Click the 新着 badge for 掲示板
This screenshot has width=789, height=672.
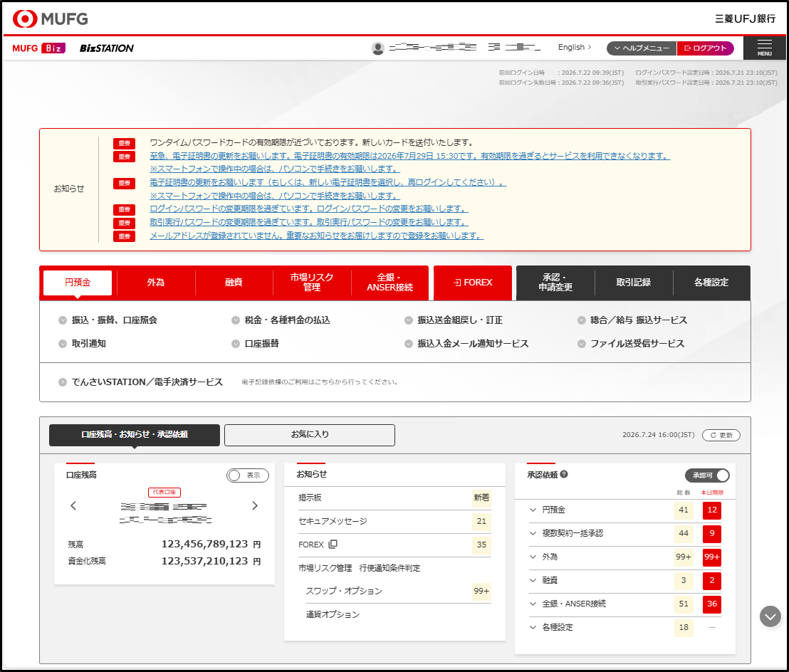(x=481, y=498)
